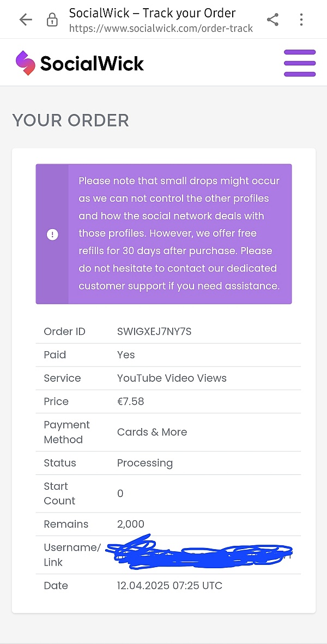Click the SocialWick wordmark text
The image size is (327, 644).
pos(92,64)
